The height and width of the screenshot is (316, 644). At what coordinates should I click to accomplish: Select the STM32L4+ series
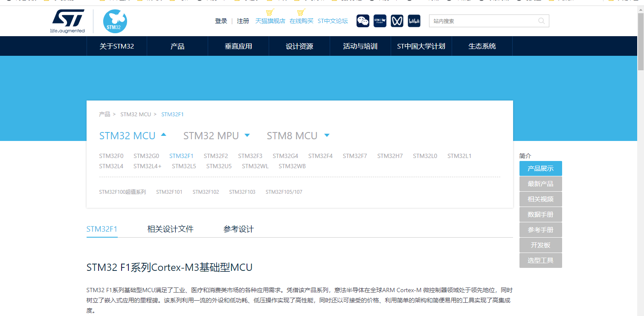click(x=148, y=166)
